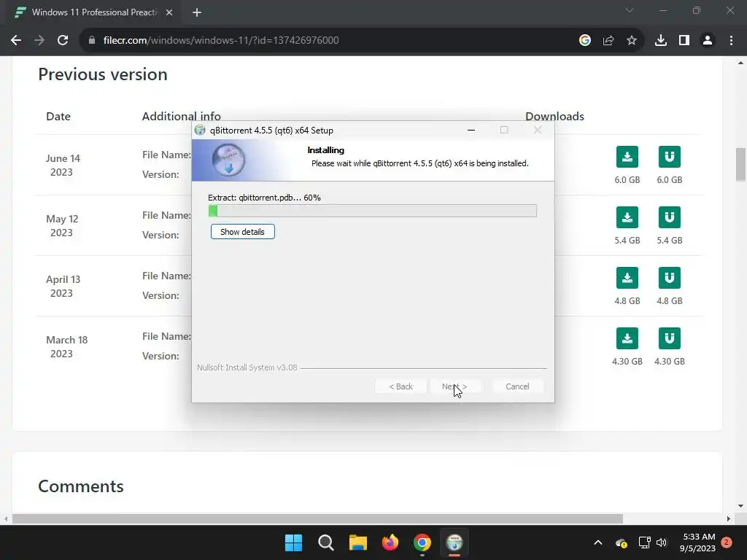Viewport: 747px width, 560px height.
Task: Click the March 18 2023 date cell
Action: click(x=66, y=346)
